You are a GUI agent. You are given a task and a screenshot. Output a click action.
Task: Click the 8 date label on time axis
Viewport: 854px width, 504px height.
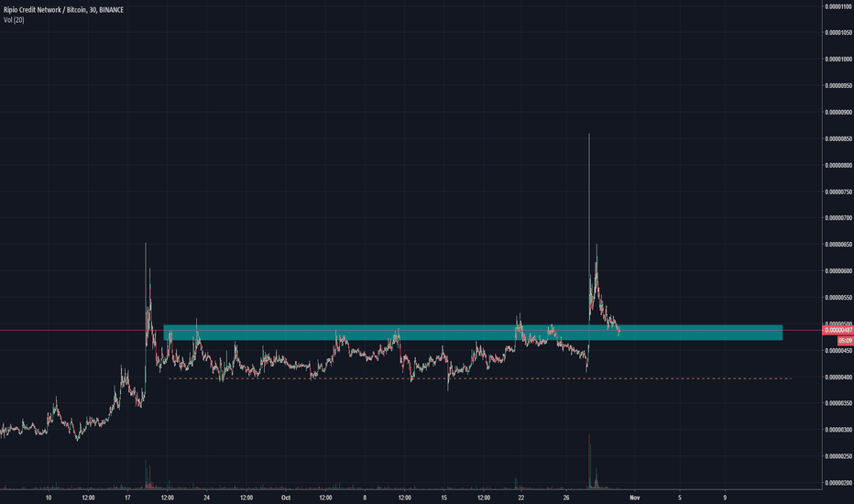tap(365, 498)
